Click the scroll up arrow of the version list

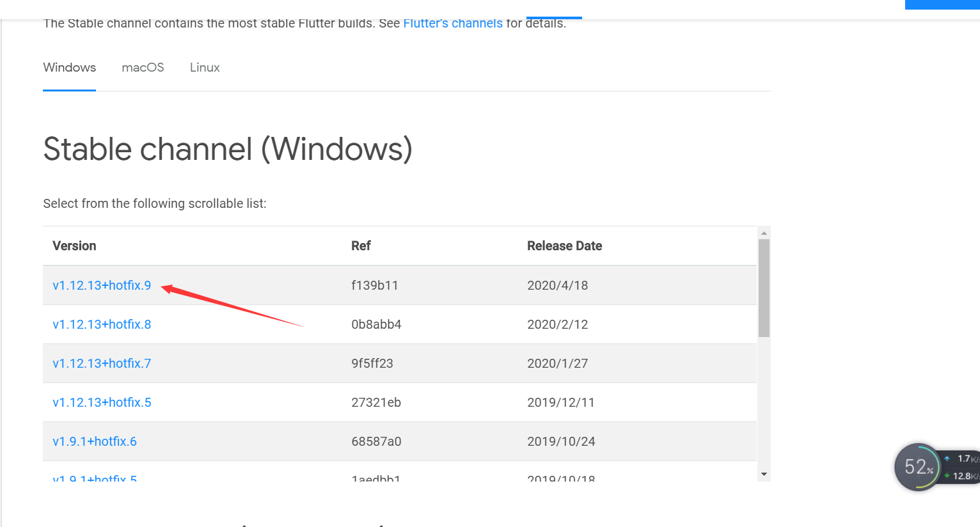pos(764,233)
